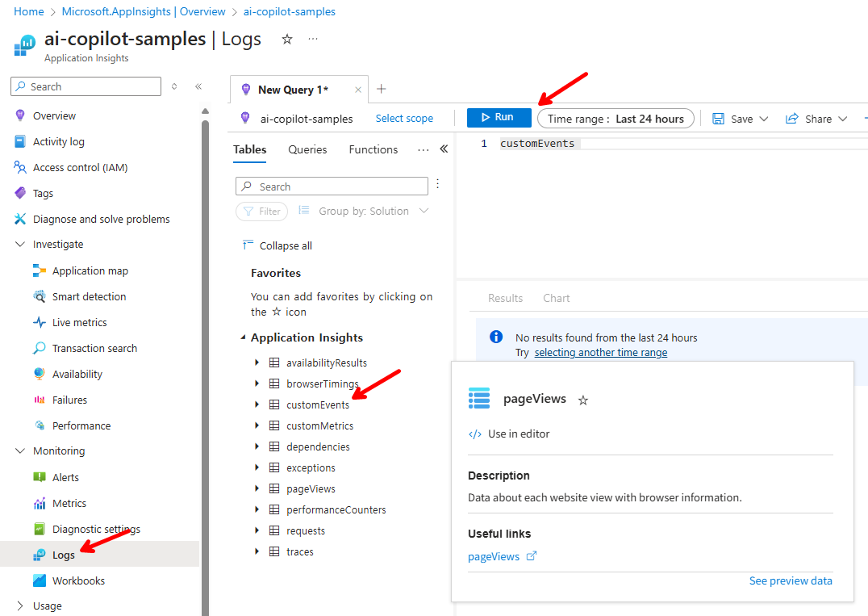Click the Smart detection icon
The image size is (868, 616).
point(40,297)
